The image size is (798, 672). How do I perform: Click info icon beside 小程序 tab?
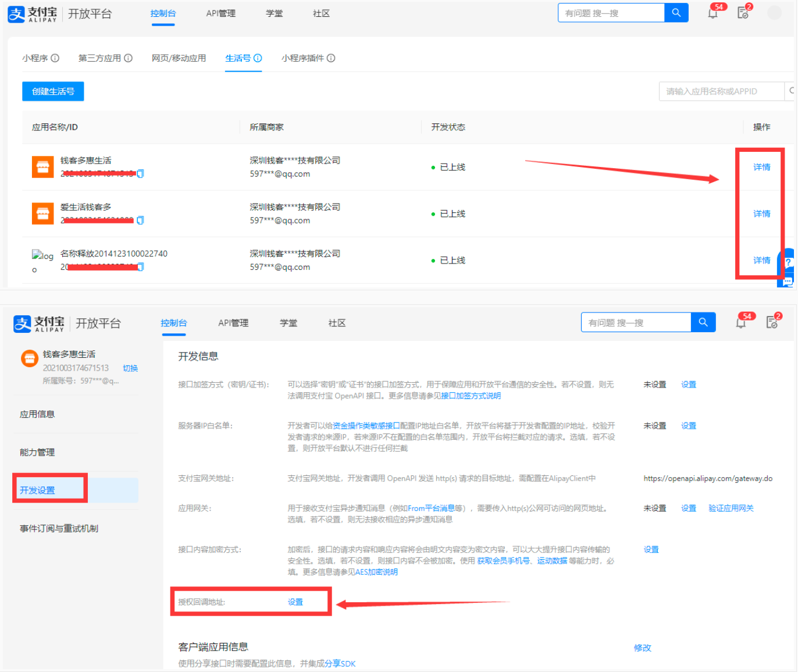[55, 58]
